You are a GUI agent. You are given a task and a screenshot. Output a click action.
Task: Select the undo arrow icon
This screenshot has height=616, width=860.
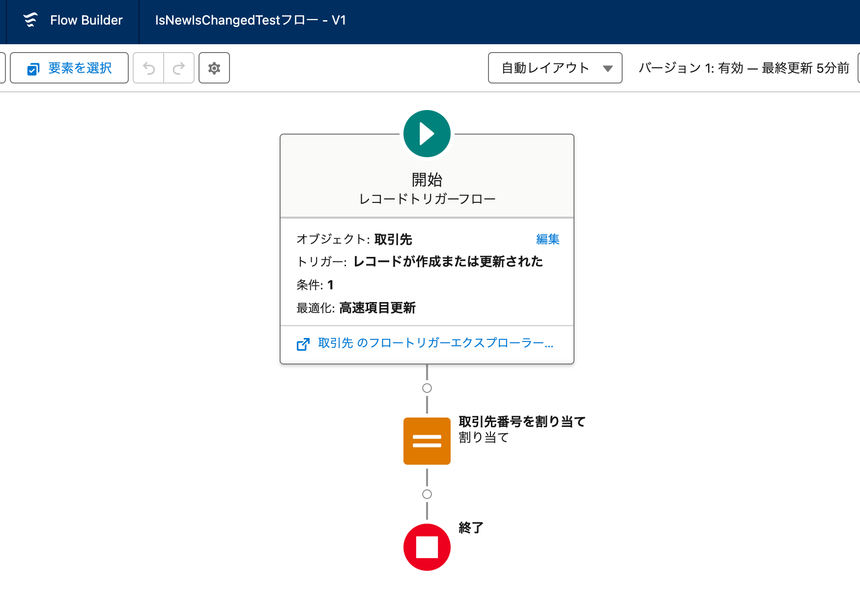coord(148,68)
